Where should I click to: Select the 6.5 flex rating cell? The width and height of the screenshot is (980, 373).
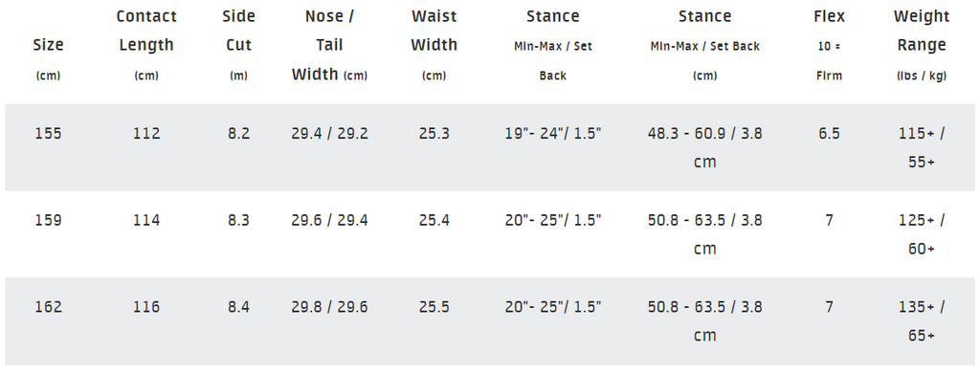[830, 134]
